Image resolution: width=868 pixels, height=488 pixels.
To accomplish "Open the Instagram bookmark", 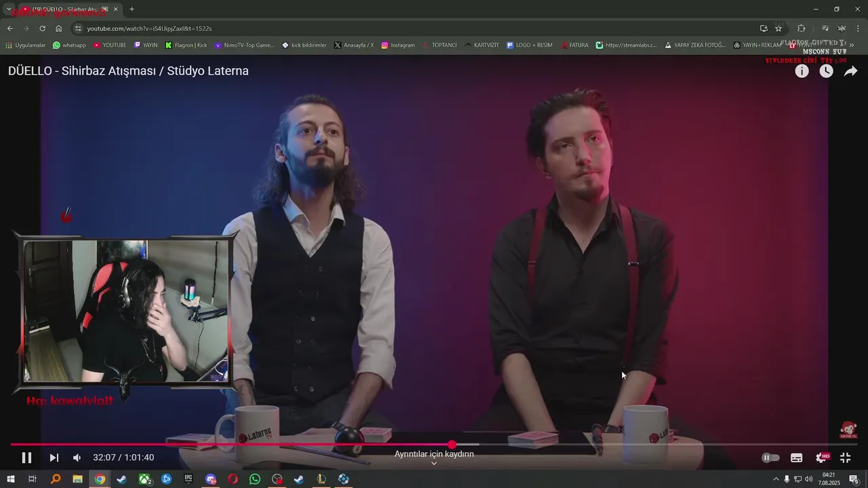I will 397,45.
